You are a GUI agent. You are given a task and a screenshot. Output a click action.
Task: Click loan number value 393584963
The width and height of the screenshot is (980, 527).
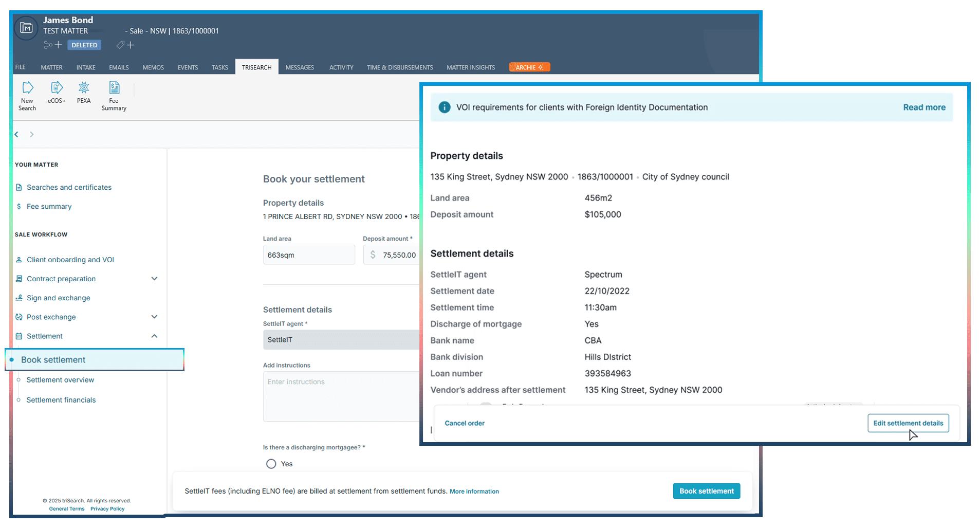608,374
